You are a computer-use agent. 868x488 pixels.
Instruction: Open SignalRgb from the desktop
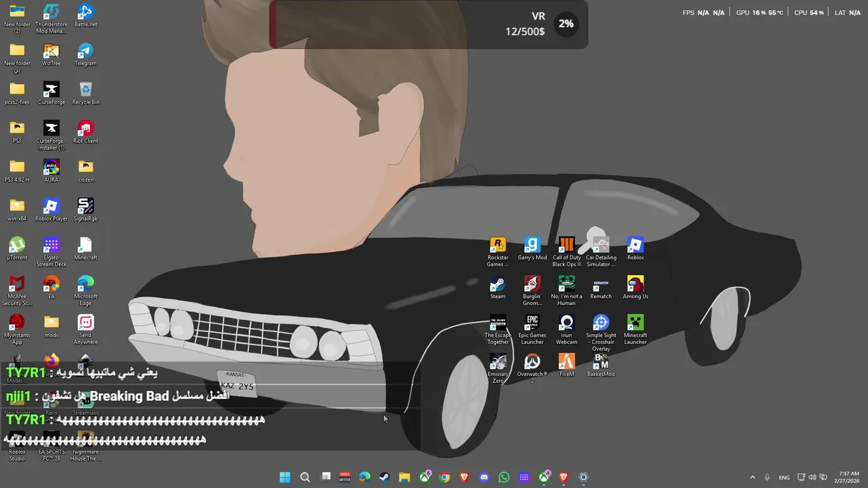85,210
